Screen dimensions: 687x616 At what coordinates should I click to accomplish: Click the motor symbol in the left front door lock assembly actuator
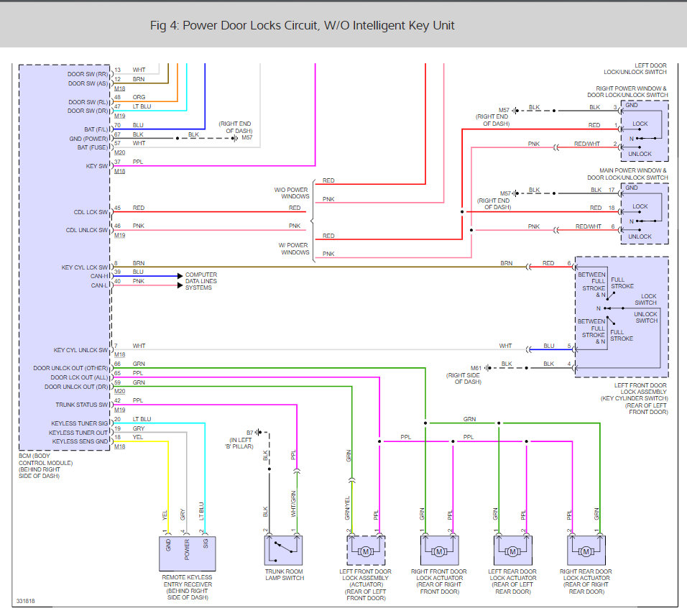365,551
